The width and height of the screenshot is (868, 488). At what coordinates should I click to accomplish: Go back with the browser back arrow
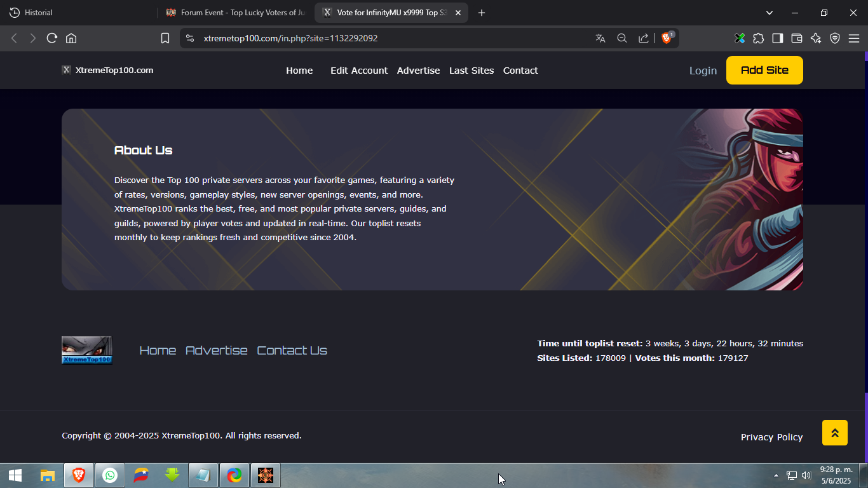click(x=14, y=38)
